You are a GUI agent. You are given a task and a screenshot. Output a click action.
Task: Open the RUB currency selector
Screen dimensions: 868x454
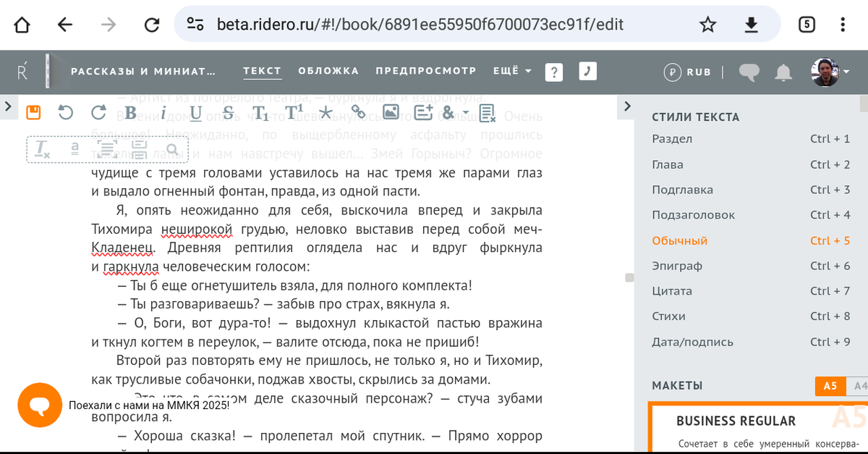687,72
